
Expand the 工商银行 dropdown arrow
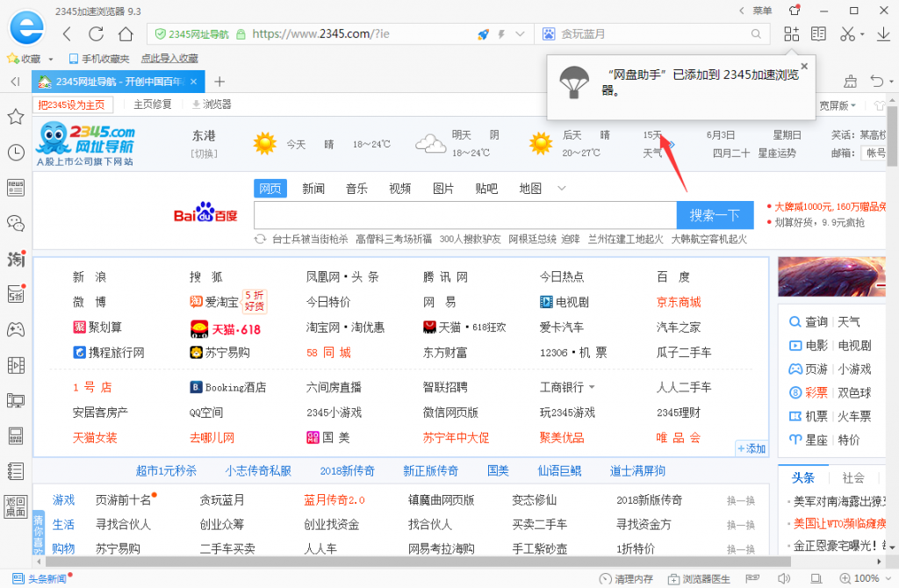(592, 387)
